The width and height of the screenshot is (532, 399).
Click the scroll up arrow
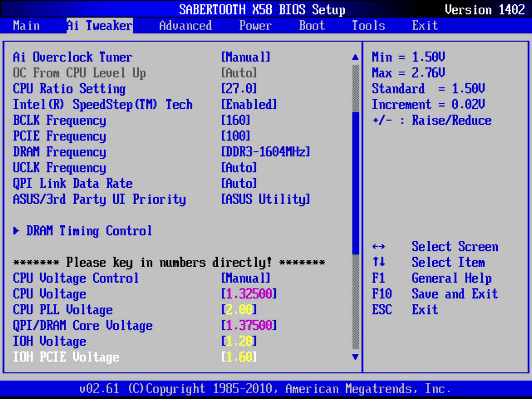coord(355,57)
